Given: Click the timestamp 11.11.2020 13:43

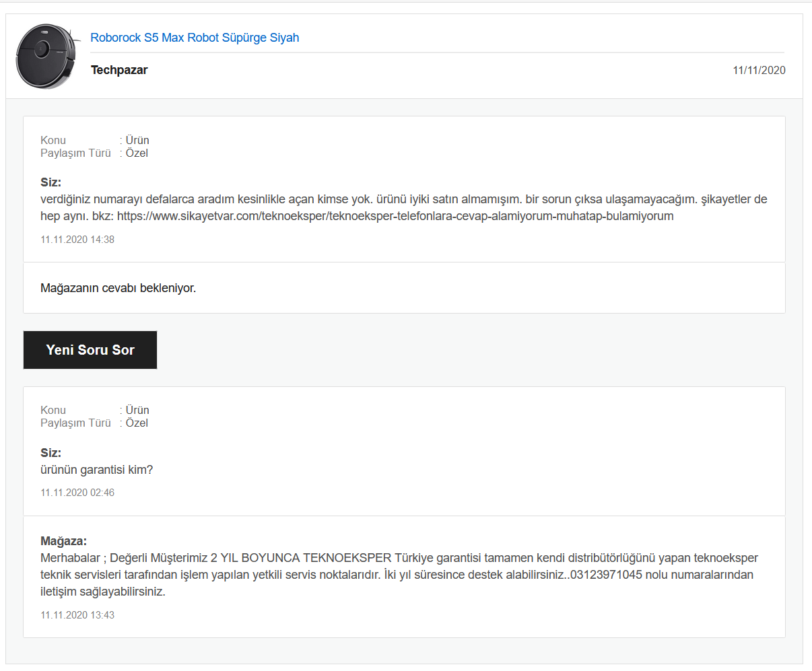Looking at the screenshot, I should 77,615.
